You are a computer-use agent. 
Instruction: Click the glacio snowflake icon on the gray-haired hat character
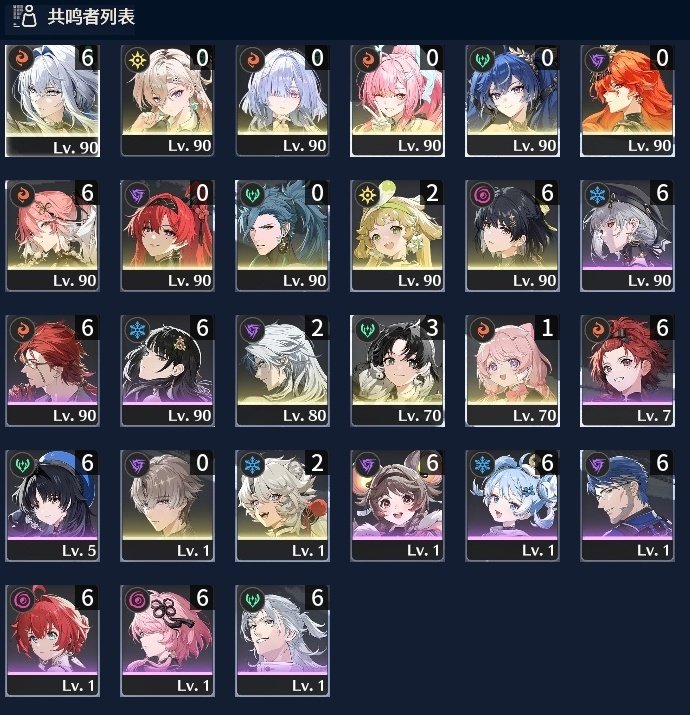point(597,195)
